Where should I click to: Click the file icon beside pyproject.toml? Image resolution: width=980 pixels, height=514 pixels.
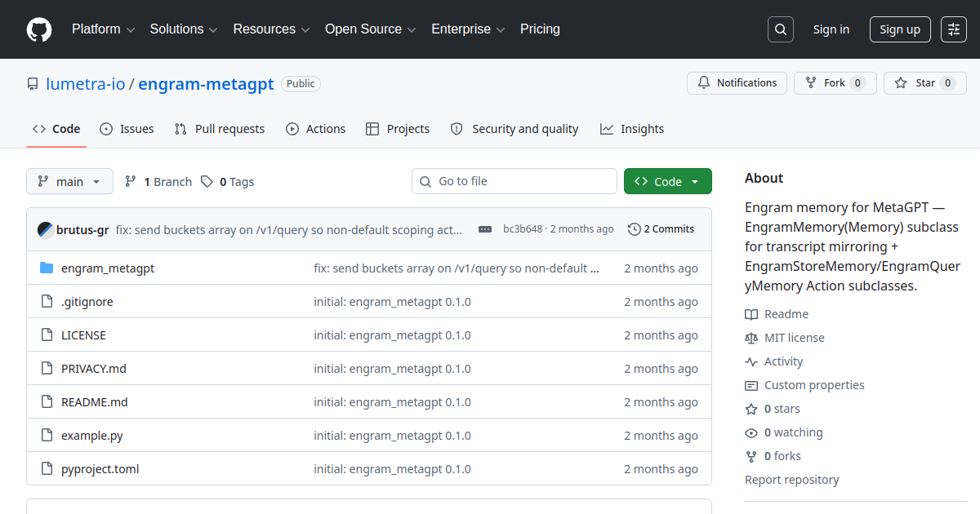coord(47,469)
